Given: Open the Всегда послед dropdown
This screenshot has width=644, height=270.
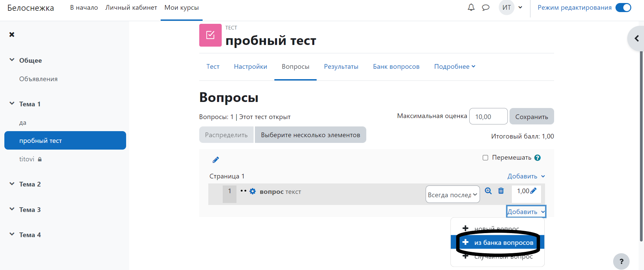Looking at the screenshot, I should click(x=452, y=195).
